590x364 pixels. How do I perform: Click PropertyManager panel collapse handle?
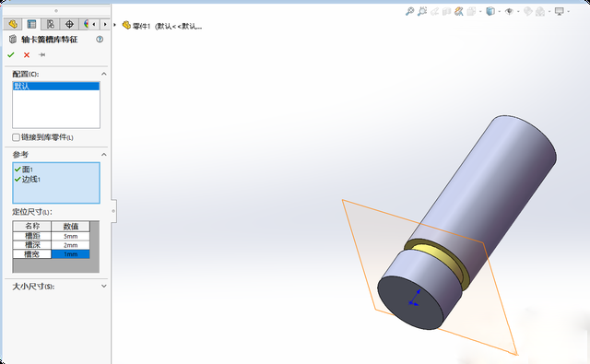tap(113, 211)
